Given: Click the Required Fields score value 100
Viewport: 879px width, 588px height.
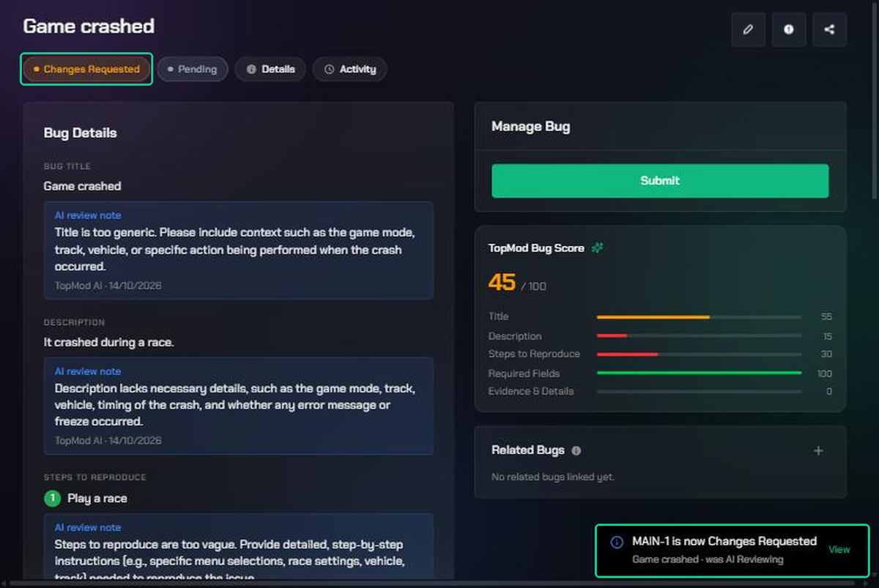Looking at the screenshot, I should click(825, 373).
